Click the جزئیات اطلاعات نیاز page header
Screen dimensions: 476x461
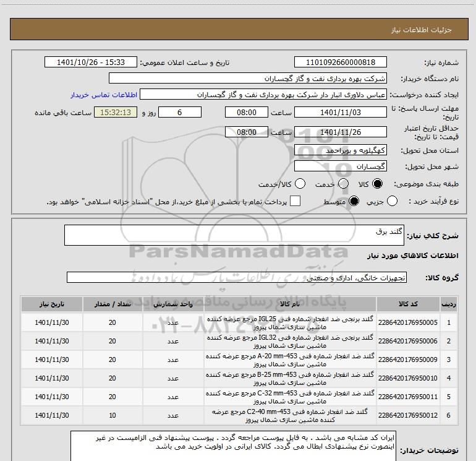pyautogui.click(x=422, y=30)
